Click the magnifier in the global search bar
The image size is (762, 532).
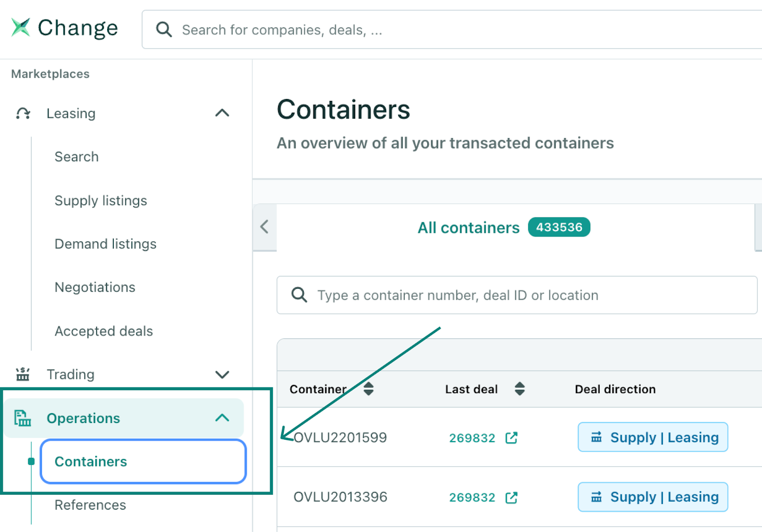click(163, 30)
